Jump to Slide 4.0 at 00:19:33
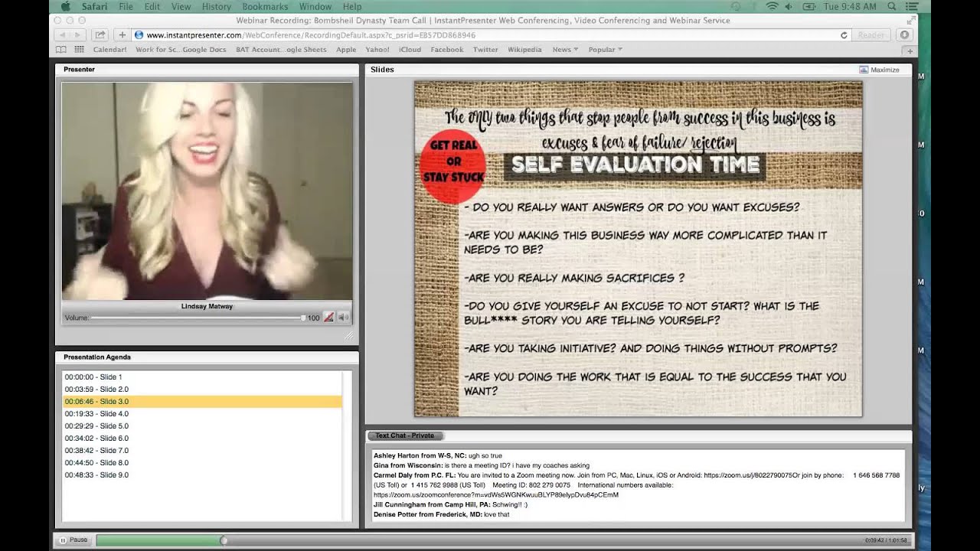 tap(202, 414)
